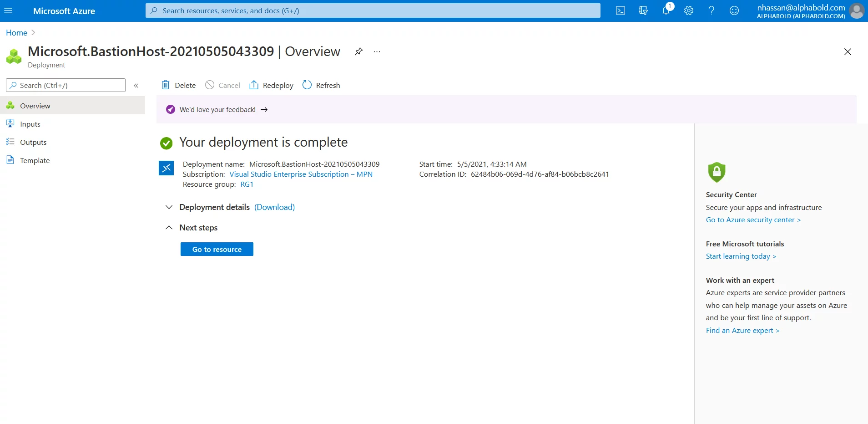The height and width of the screenshot is (424, 868).
Task: Open the Visual Studio Enterprise Subscription link
Action: [x=301, y=174]
